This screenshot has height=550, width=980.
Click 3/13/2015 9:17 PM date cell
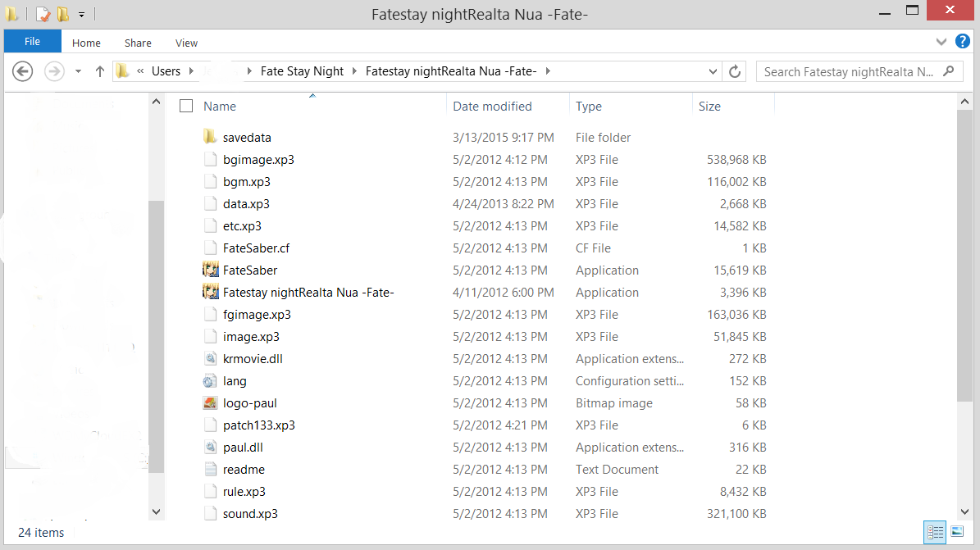pos(504,137)
